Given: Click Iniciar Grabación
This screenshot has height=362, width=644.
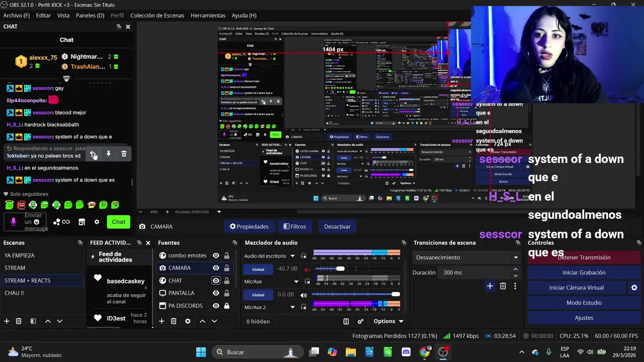Looking at the screenshot, I should pyautogui.click(x=584, y=273).
